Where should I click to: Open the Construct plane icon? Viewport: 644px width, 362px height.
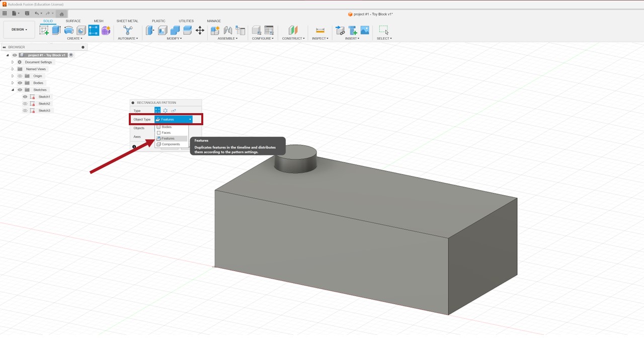293,30
